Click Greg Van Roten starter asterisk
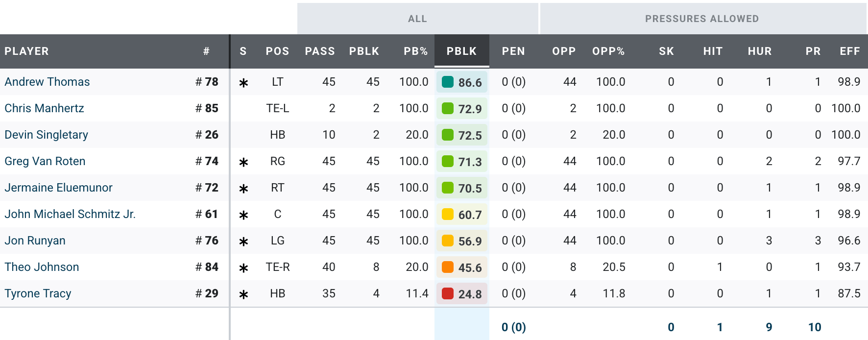 [243, 162]
